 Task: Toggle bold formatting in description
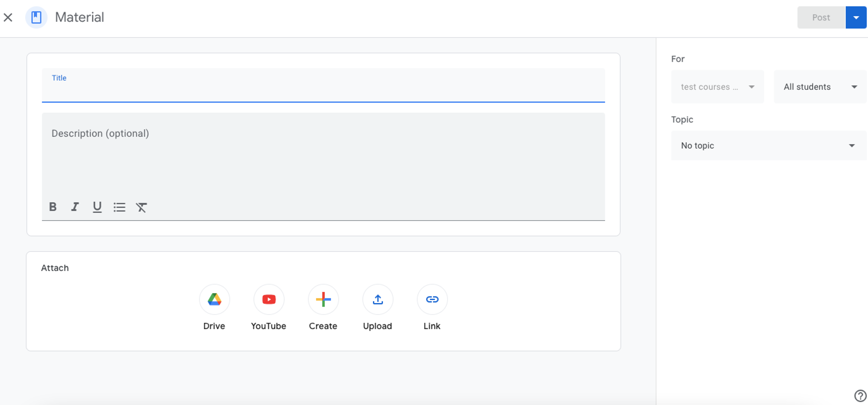[53, 207]
